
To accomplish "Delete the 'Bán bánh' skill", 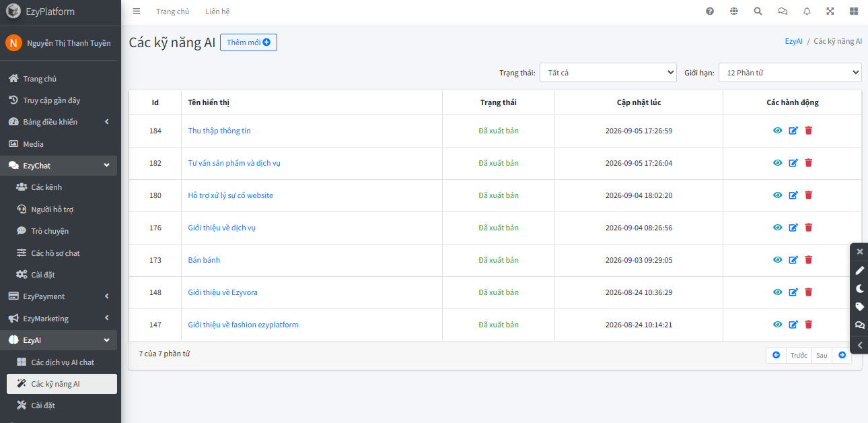I will (809, 260).
